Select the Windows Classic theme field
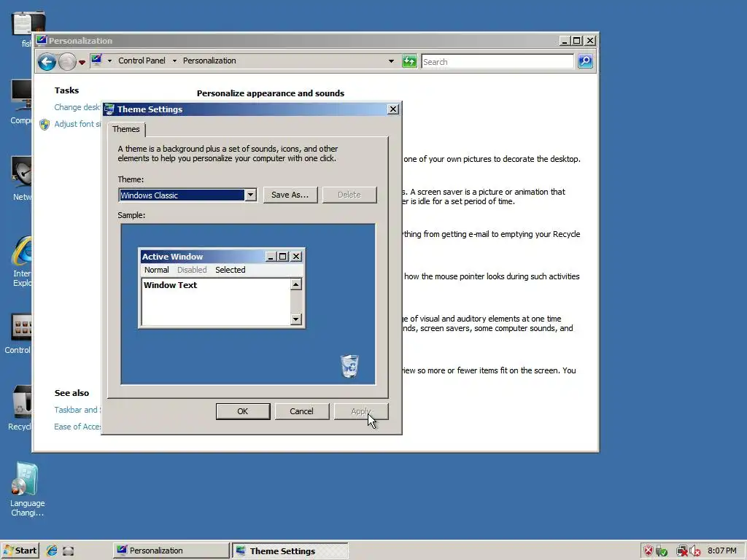Screen dimensions: 747x560 click(x=182, y=195)
